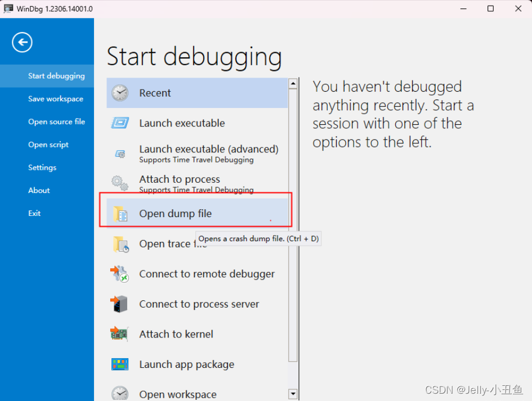Click the Attach to process gears icon
The height and width of the screenshot is (401, 532).
(x=120, y=183)
